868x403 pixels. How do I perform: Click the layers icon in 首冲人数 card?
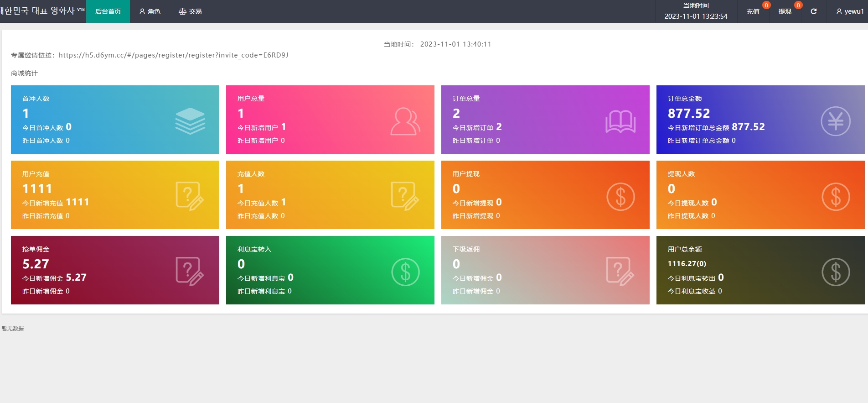(x=190, y=121)
